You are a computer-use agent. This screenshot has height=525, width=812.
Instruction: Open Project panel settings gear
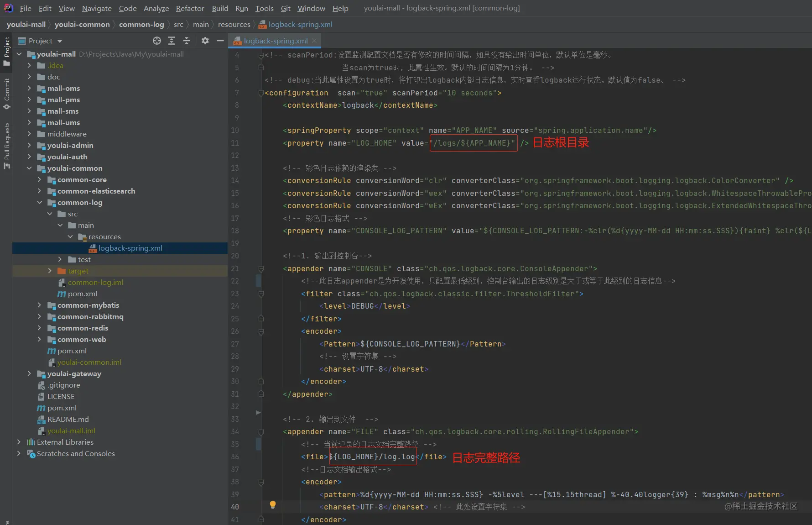(x=205, y=41)
